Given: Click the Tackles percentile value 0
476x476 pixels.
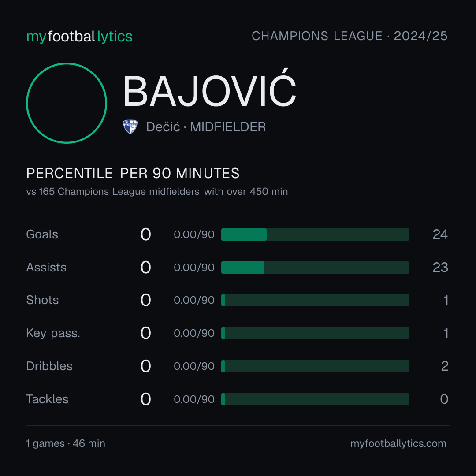Looking at the screenshot, I should [444, 399].
